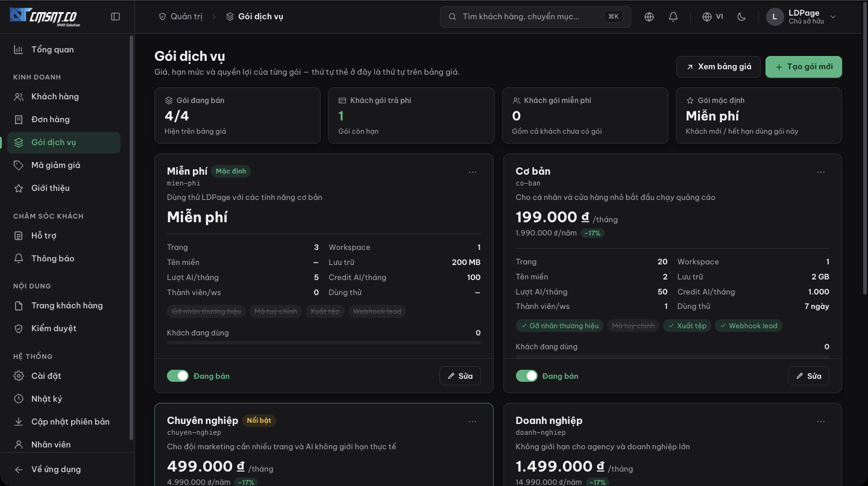Viewport: 868px width, 486px height.
Task: Open three-dot menu on Cơ bản card
Action: coord(821,172)
